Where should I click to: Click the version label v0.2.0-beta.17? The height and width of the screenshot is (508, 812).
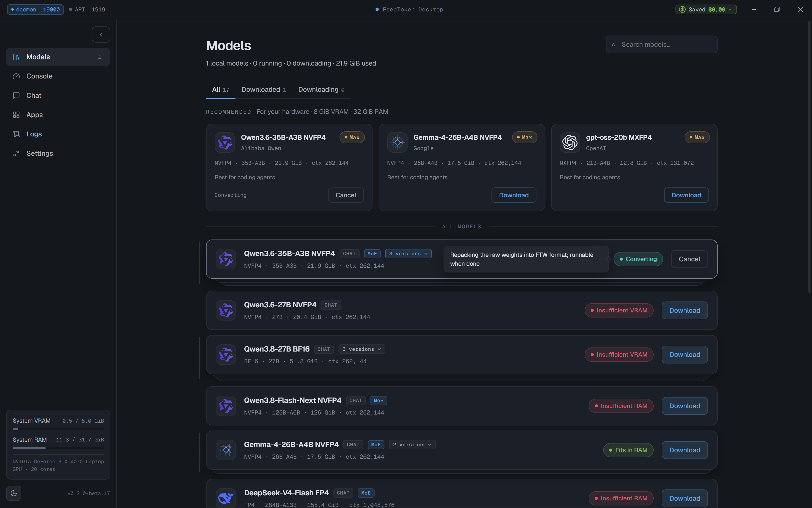(89, 494)
